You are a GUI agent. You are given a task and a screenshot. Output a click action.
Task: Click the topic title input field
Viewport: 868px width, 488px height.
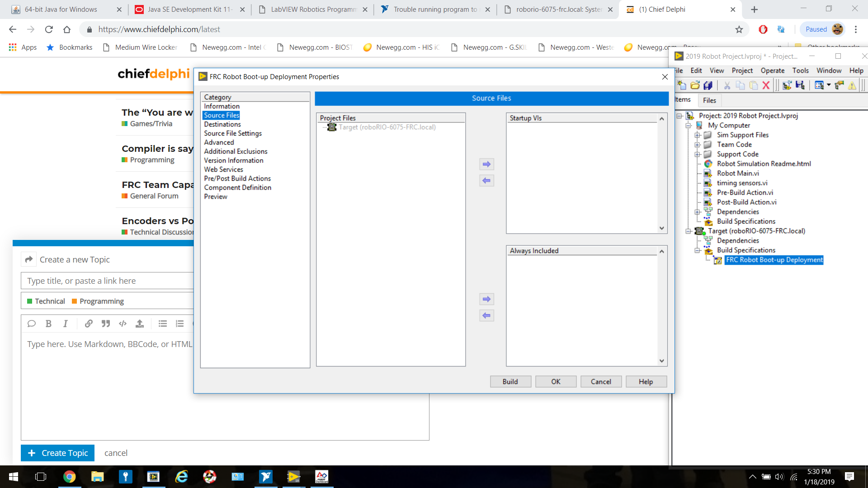[x=108, y=281]
